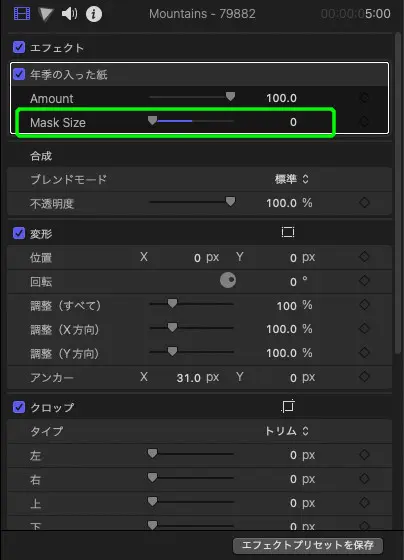This screenshot has width=404, height=560.
Task: Disable the エフェクト checkbox
Action: [x=19, y=47]
